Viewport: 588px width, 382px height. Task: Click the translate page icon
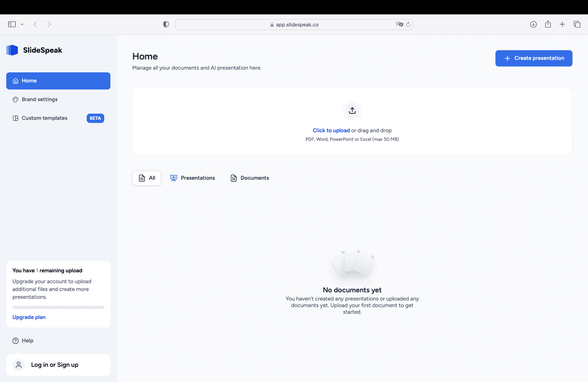coord(399,24)
